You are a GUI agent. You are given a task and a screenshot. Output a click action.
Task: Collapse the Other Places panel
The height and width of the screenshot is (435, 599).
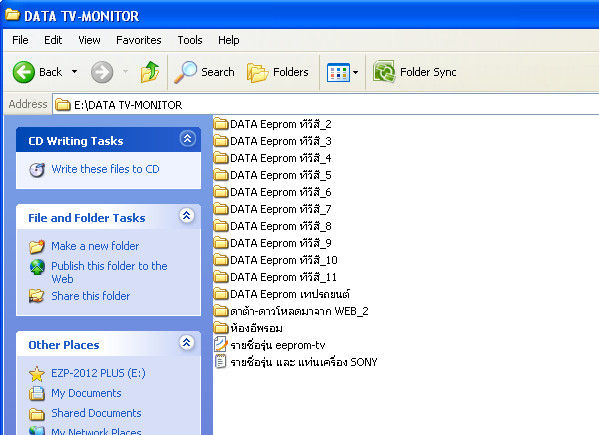(x=186, y=343)
